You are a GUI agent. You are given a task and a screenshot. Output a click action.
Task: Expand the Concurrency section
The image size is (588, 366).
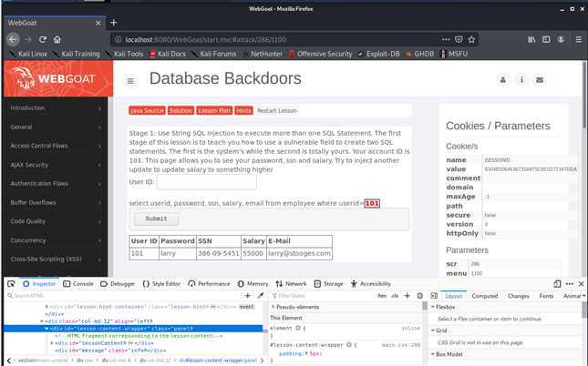pos(56,240)
